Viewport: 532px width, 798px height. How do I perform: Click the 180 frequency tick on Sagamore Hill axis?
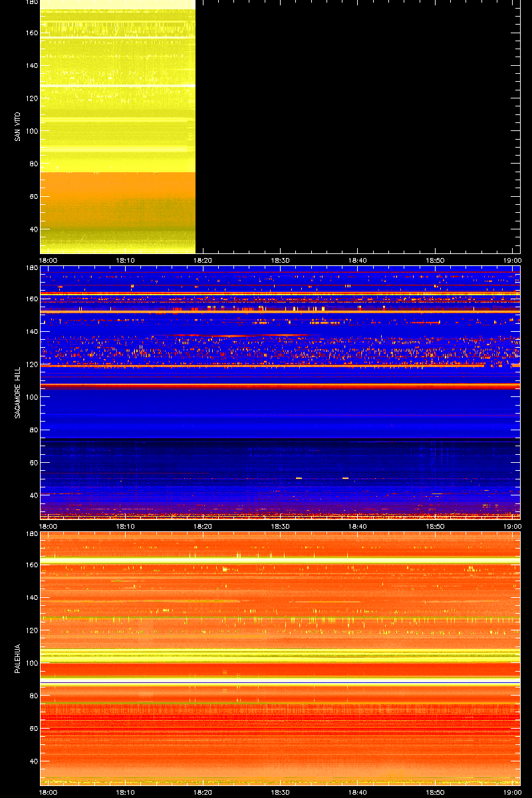tap(31, 268)
